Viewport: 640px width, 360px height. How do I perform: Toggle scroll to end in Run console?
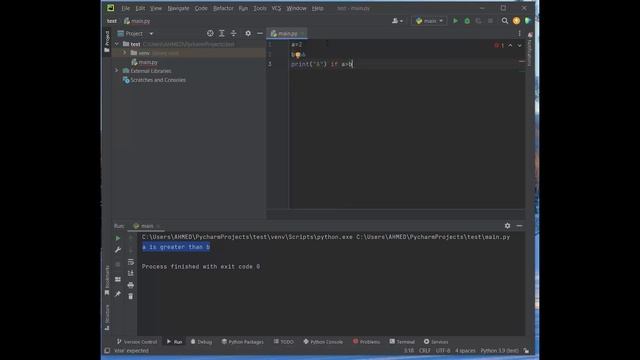(131, 273)
